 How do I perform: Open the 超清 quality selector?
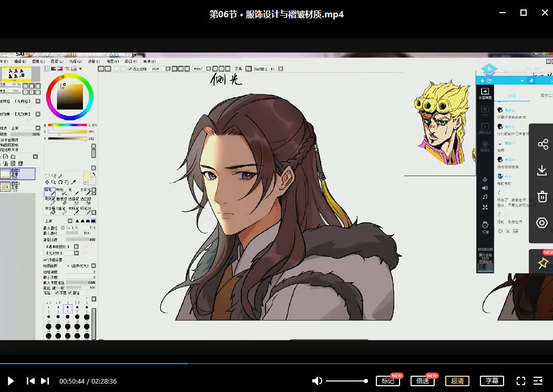pyautogui.click(x=457, y=381)
